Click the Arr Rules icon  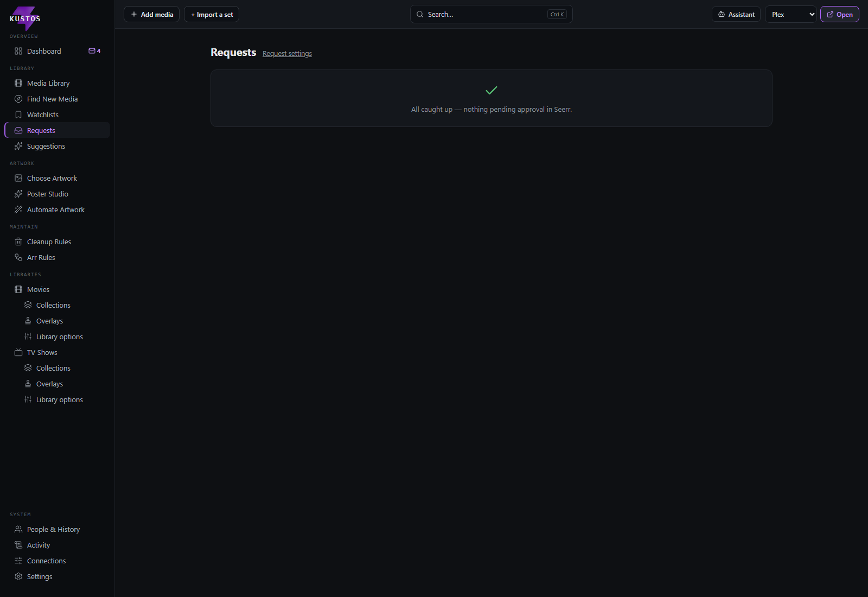coord(18,257)
